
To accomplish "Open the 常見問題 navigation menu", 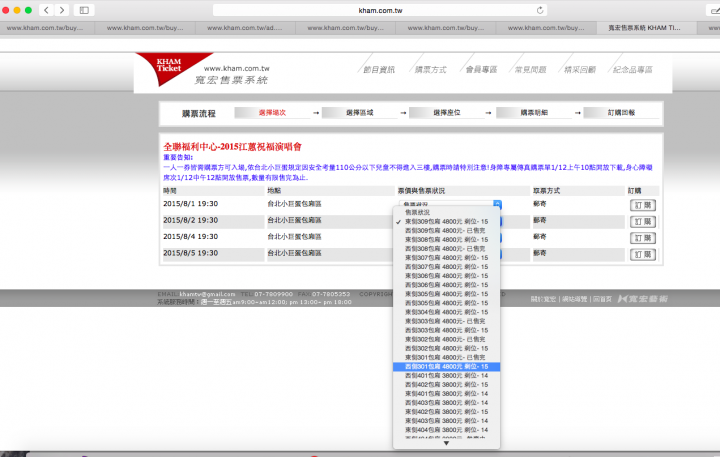I will (530, 70).
